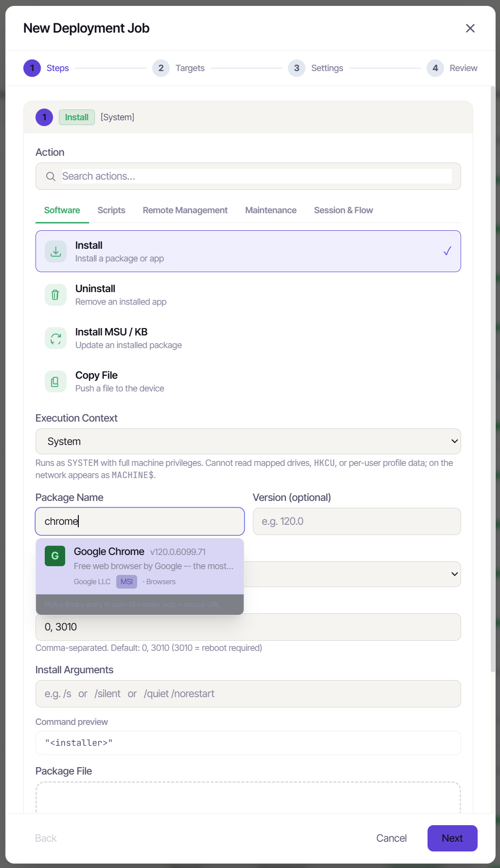The height and width of the screenshot is (868, 500).
Task: Click the green Install tag
Action: (77, 117)
